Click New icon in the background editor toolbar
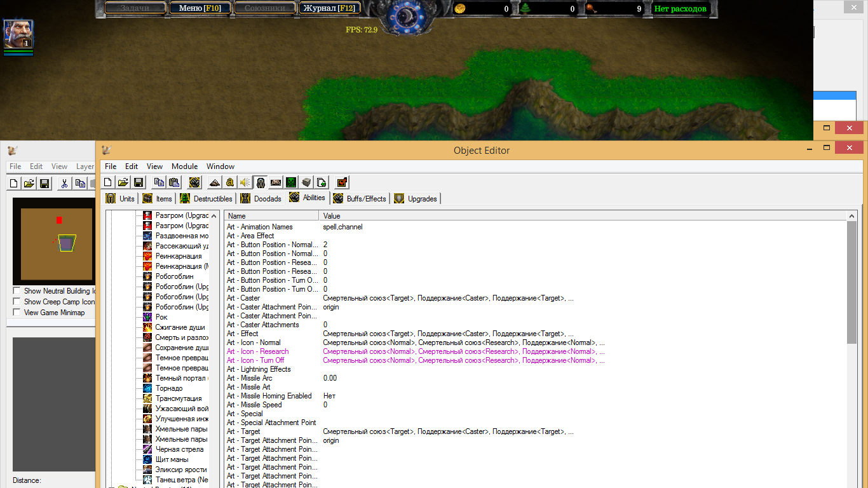868x488 pixels. pyautogui.click(x=14, y=184)
